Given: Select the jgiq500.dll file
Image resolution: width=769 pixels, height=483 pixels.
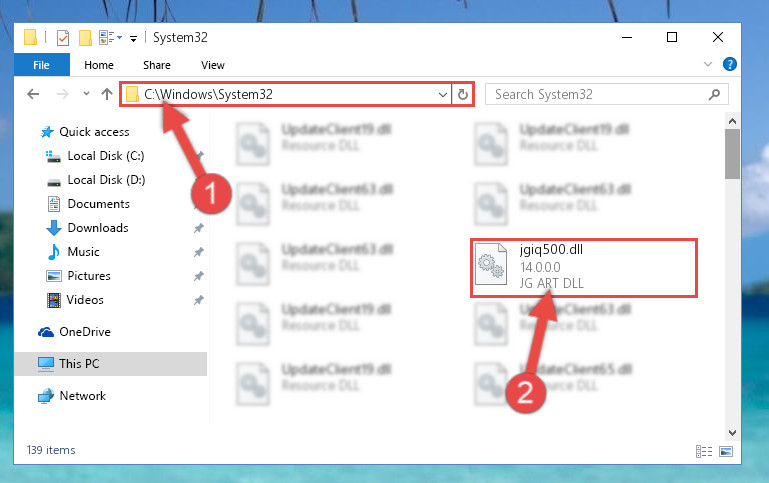Looking at the screenshot, I should pos(583,268).
